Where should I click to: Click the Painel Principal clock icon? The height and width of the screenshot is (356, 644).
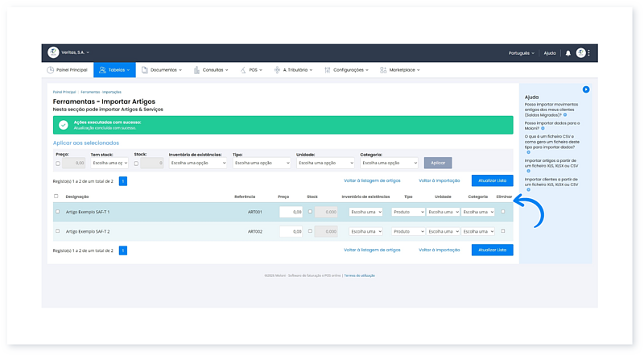point(50,70)
